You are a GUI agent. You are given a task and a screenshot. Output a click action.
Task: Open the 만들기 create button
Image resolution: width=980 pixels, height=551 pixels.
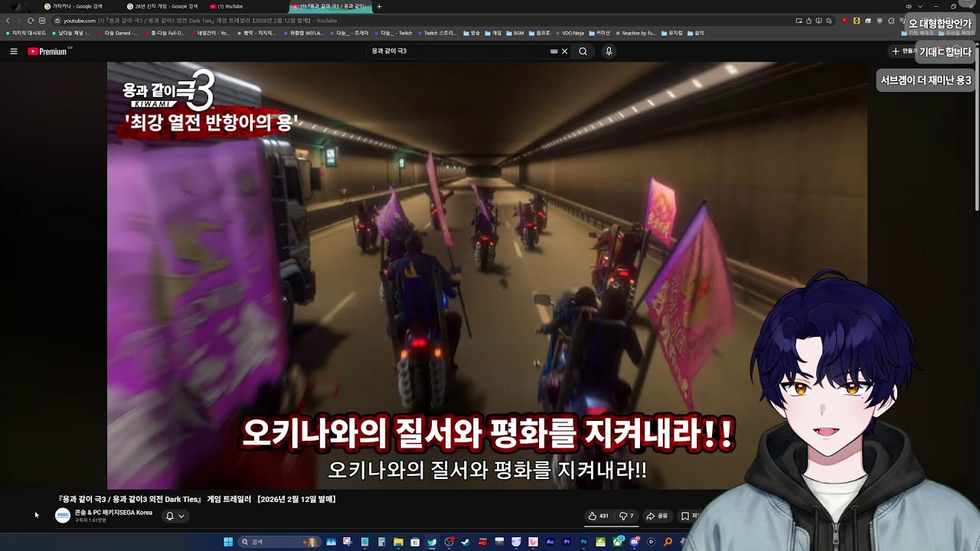[x=903, y=51]
